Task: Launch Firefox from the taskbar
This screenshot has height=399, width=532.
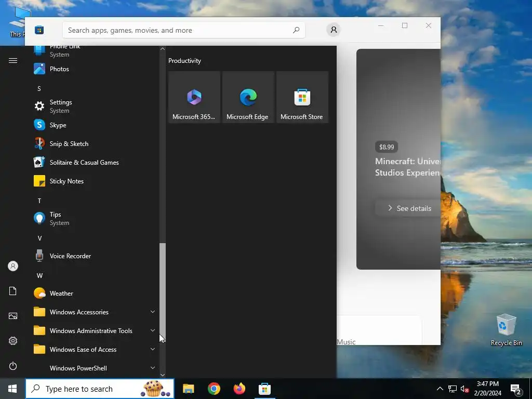Action: tap(239, 389)
